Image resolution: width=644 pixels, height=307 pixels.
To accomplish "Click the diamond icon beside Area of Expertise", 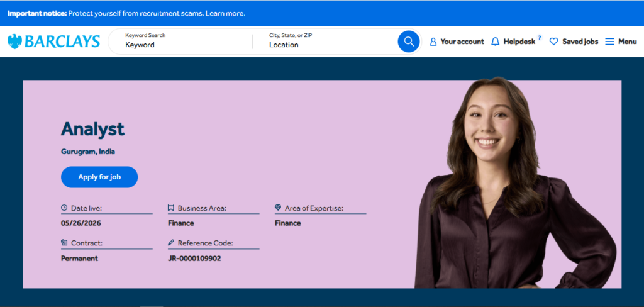I will pyautogui.click(x=278, y=208).
